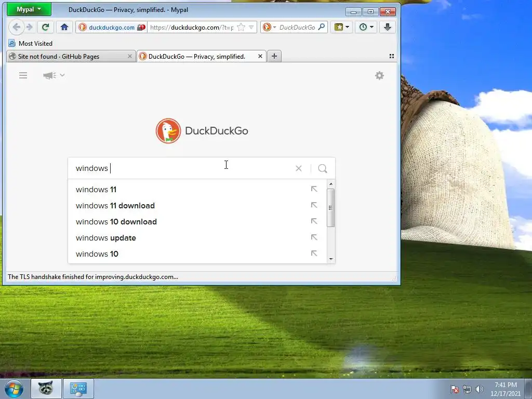The width and height of the screenshot is (532, 399).
Task: Open Control Panel taskbar icon
Action: [78, 389]
